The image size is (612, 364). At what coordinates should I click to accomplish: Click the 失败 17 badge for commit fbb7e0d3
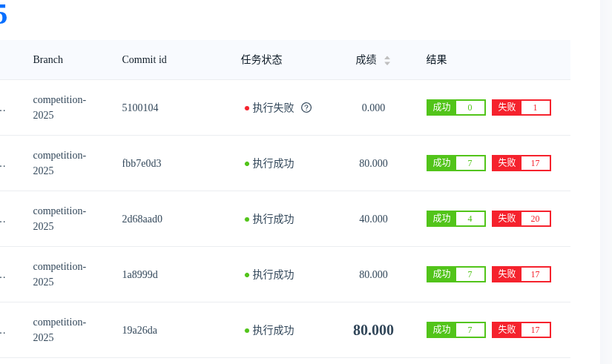521,163
